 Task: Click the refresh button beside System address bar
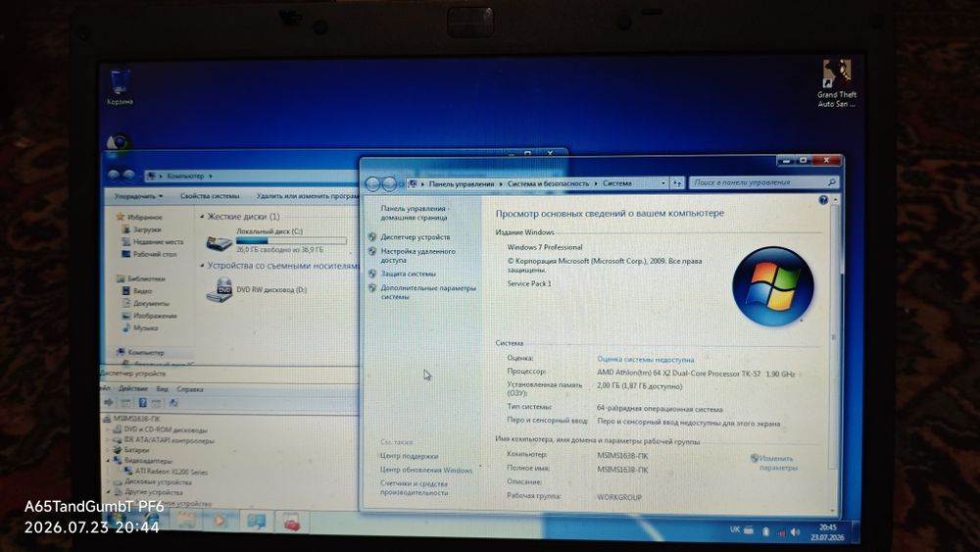[x=677, y=183]
